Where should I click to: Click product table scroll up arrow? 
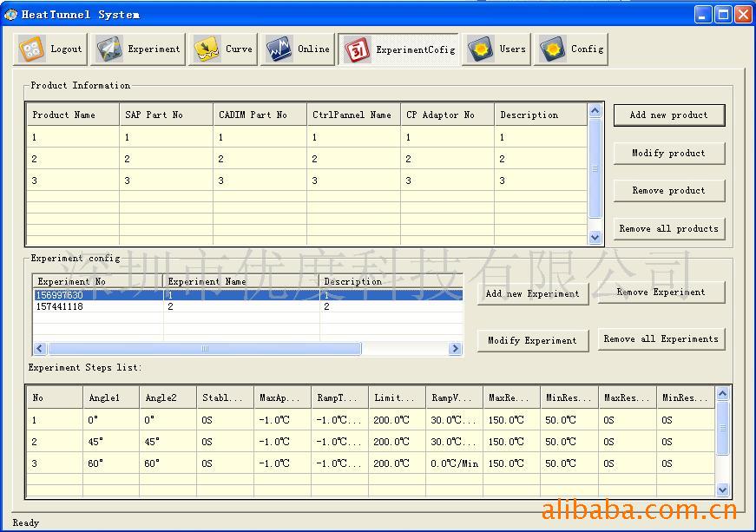point(595,111)
